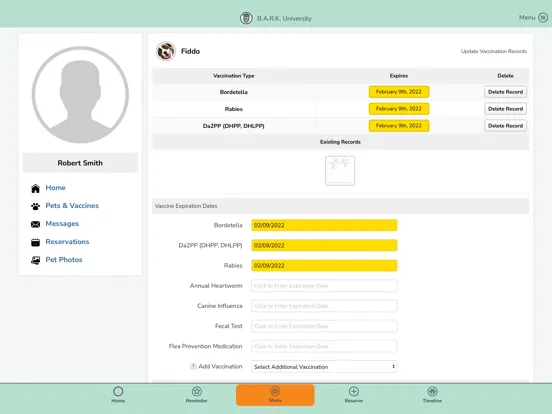Delete the Bordetella vaccination record
This screenshot has height=414, width=552.
[505, 92]
